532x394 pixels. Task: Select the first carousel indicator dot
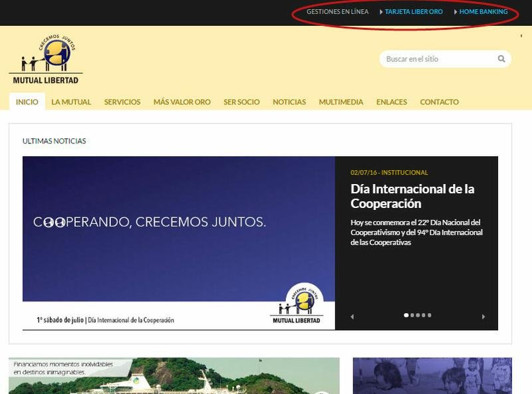point(406,316)
